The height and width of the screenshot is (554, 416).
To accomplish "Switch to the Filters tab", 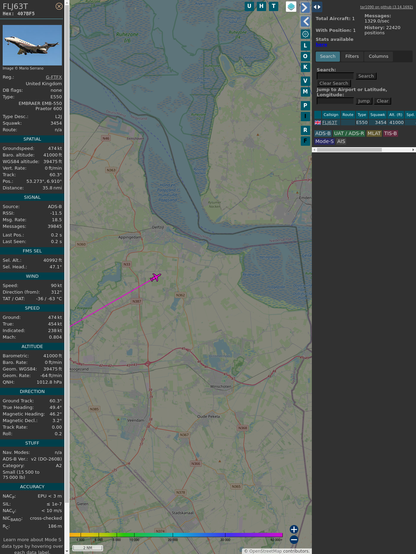I will pyautogui.click(x=352, y=57).
